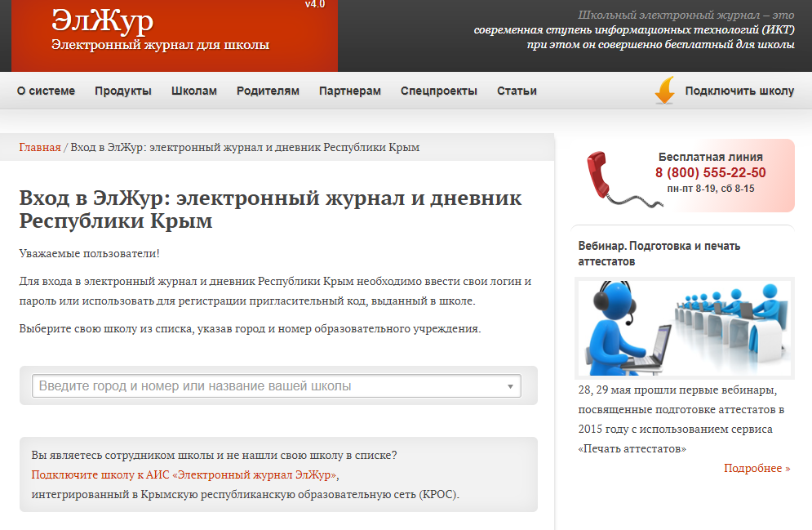This screenshot has width=812, height=530.
Task: Open the Спецпроекты menu item
Action: click(438, 91)
